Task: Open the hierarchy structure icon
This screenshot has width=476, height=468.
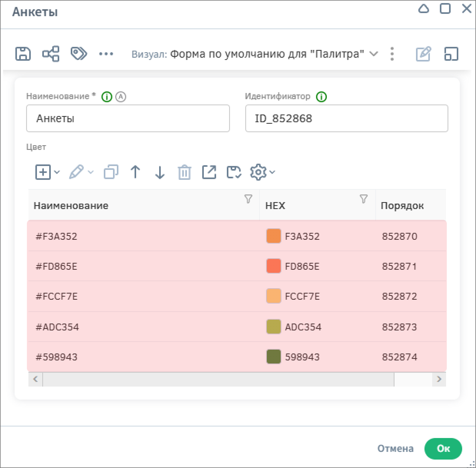Action: point(51,54)
